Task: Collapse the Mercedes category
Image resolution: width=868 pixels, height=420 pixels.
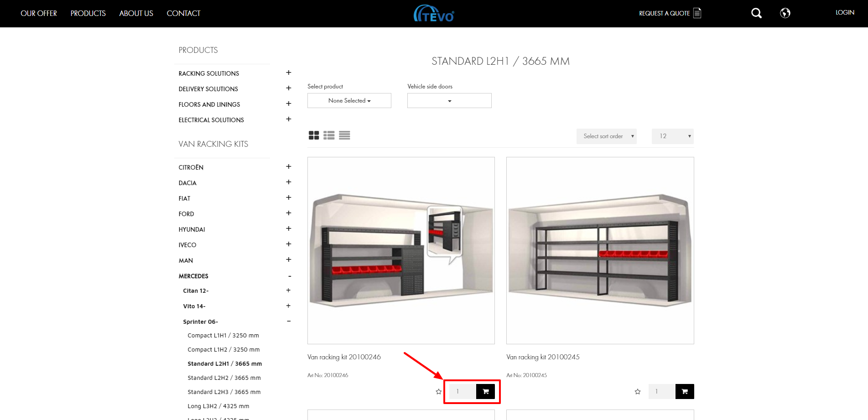Action: coord(289,276)
